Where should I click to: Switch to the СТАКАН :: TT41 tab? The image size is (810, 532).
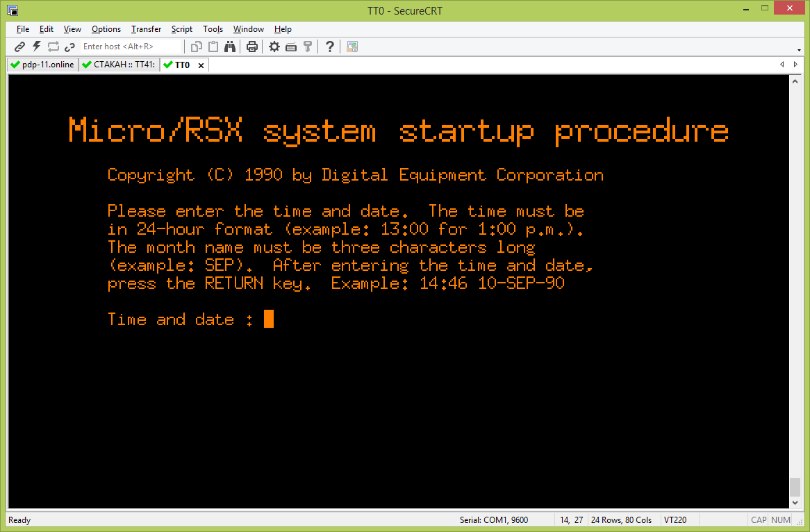coord(119,65)
